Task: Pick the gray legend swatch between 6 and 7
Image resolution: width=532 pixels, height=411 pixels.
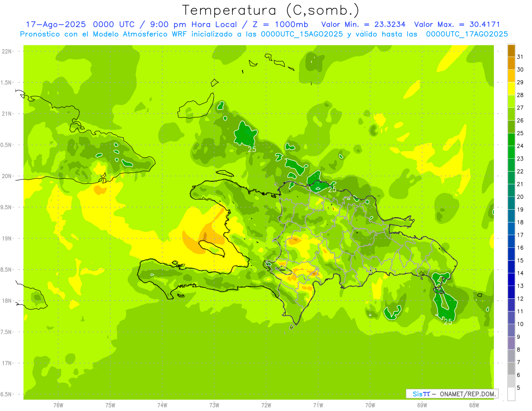Action: (x=511, y=368)
